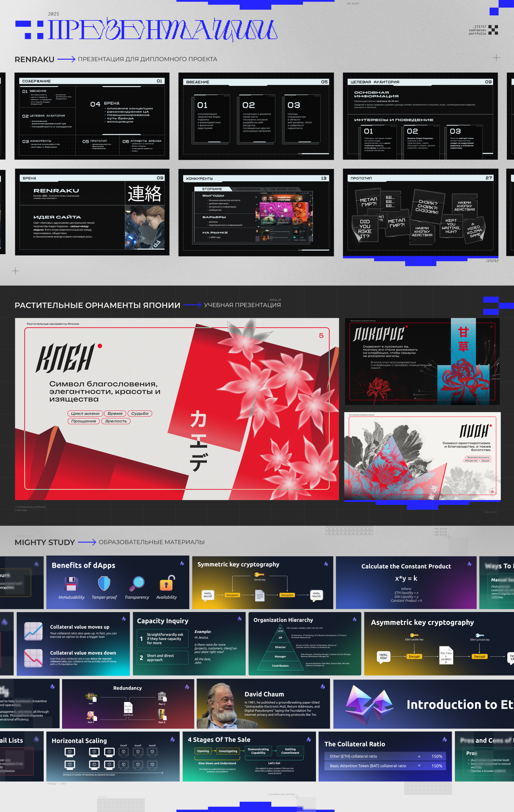Click the Ethereum crystal logo on the Introduction slide
The height and width of the screenshot is (812, 514).
369,705
